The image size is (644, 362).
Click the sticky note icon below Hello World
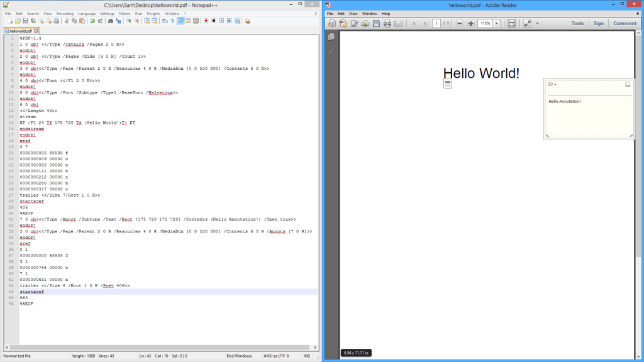pyautogui.click(x=447, y=82)
